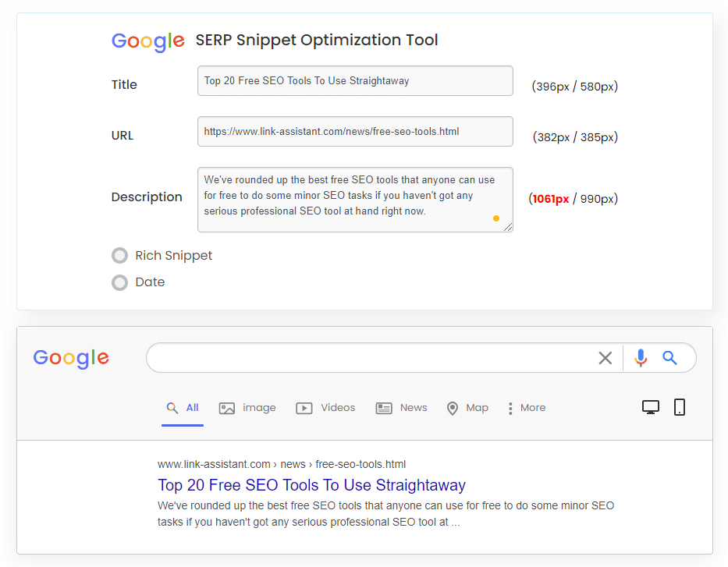The width and height of the screenshot is (728, 567).
Task: Enable the Rich Snippet option
Action: pyautogui.click(x=120, y=256)
